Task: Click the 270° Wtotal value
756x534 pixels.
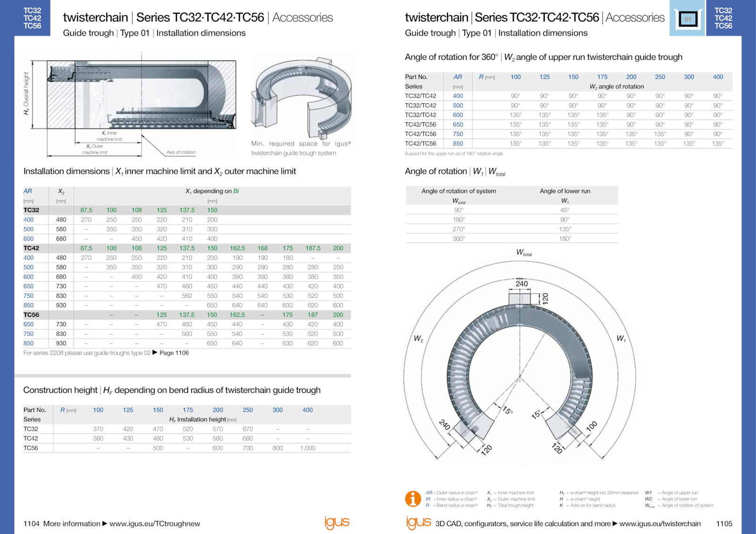Action: pyautogui.click(x=459, y=229)
